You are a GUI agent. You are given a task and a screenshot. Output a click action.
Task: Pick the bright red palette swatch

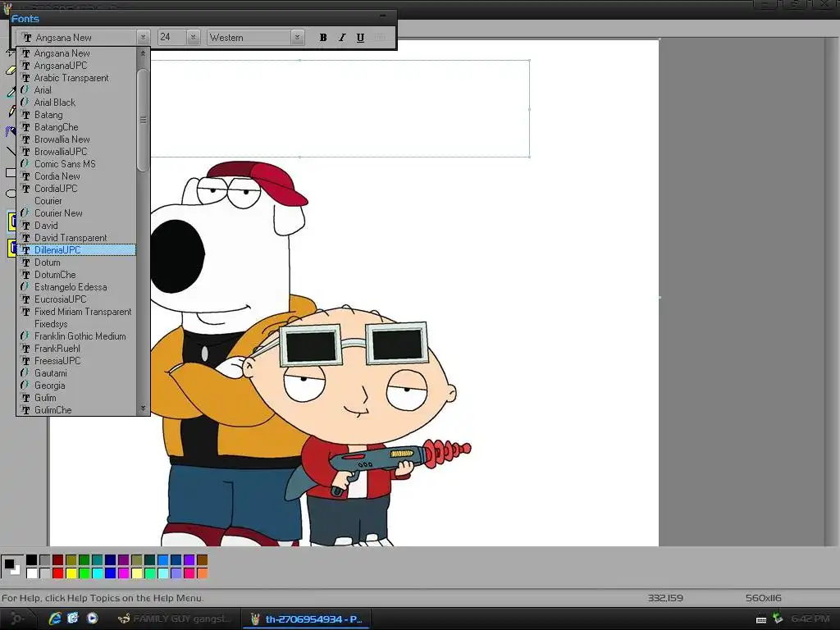pos(58,573)
